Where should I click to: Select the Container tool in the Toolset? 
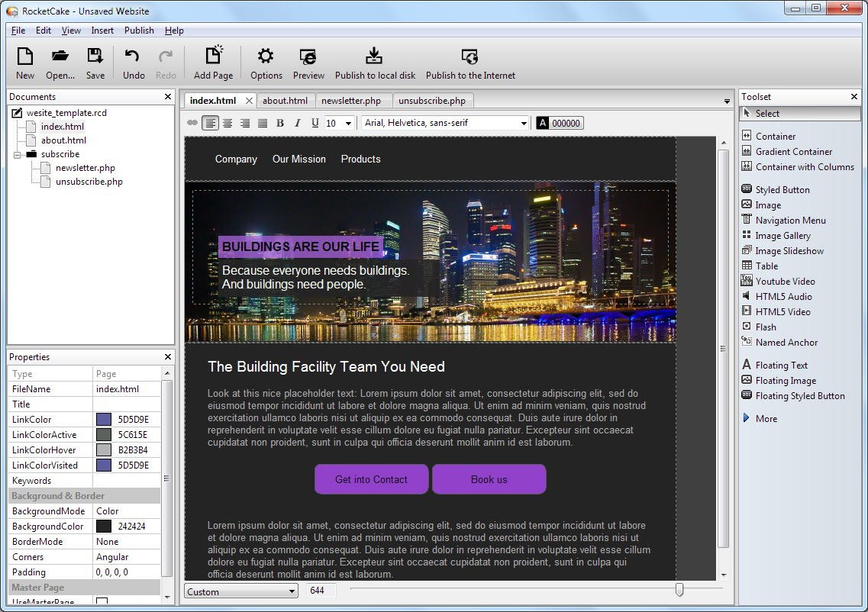[776, 136]
